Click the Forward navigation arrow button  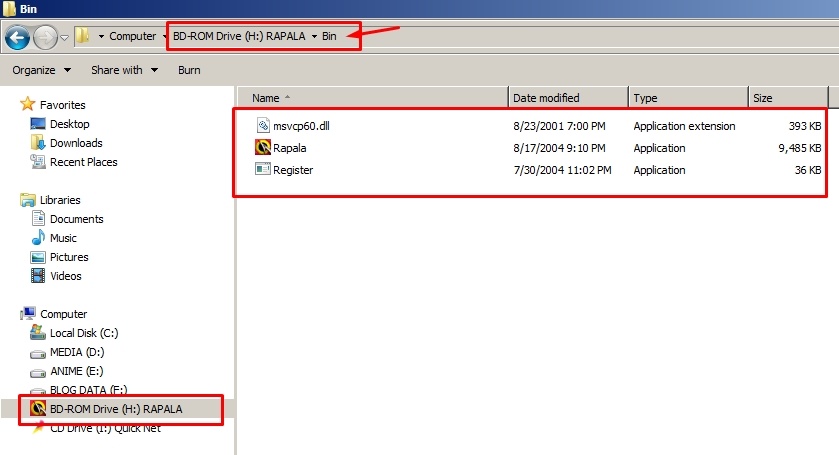click(45, 37)
